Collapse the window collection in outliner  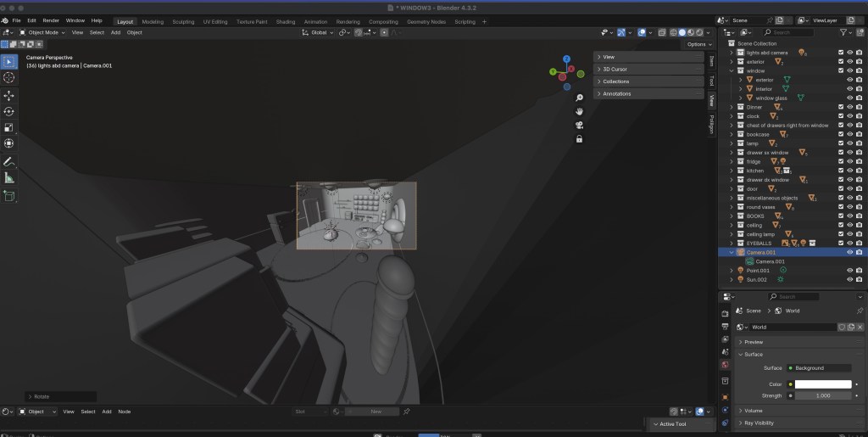[x=732, y=70]
